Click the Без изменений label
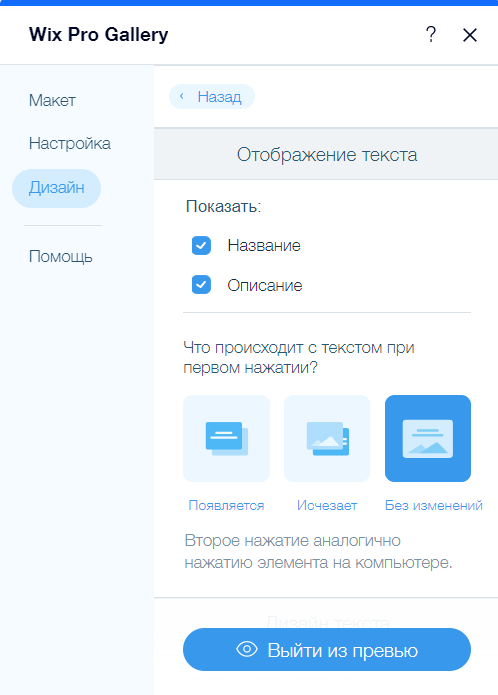The width and height of the screenshot is (498, 695). click(x=434, y=505)
